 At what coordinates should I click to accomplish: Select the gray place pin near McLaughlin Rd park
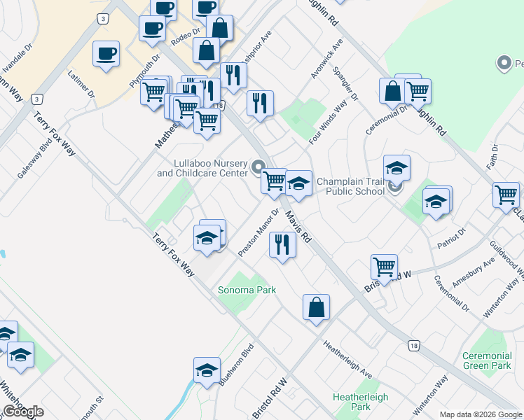(x=504, y=64)
